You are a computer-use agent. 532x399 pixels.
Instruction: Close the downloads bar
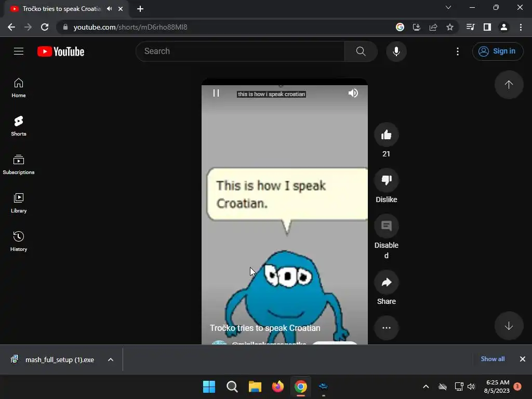tap(523, 359)
